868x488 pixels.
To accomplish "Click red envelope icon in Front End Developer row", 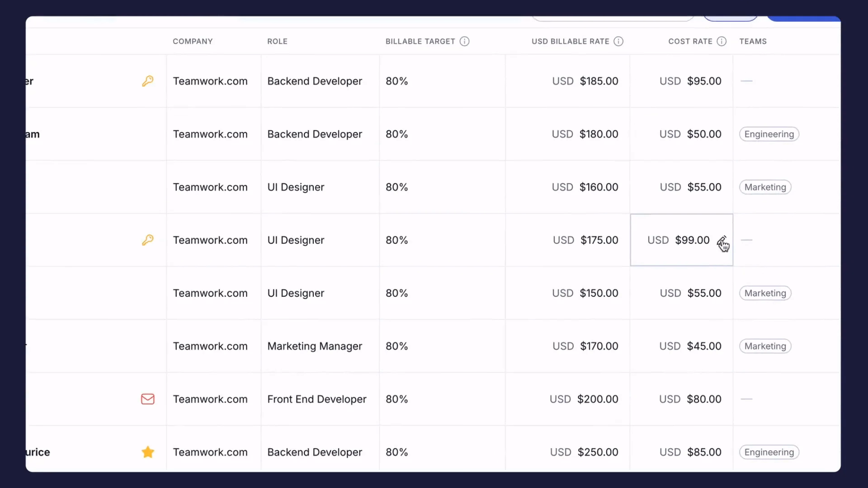I will click(x=147, y=399).
